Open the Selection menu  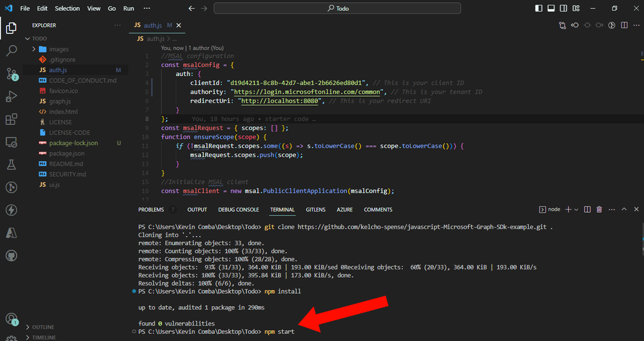(x=67, y=8)
